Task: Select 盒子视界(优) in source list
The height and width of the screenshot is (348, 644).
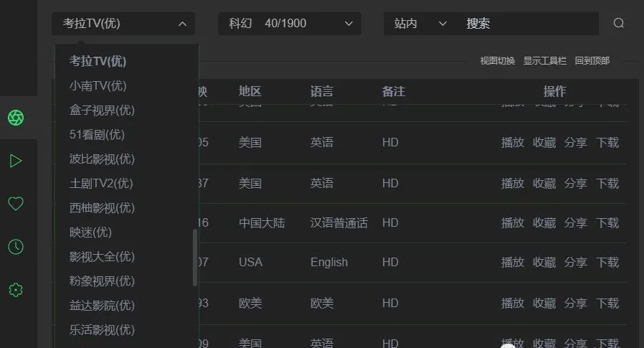Action: 102,110
